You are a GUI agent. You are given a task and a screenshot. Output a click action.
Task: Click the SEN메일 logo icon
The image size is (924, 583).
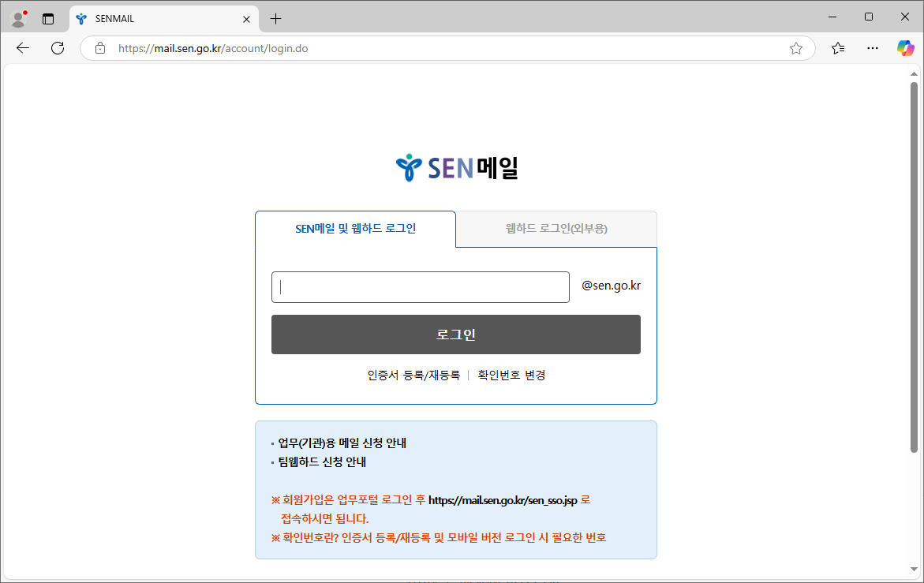coord(409,166)
